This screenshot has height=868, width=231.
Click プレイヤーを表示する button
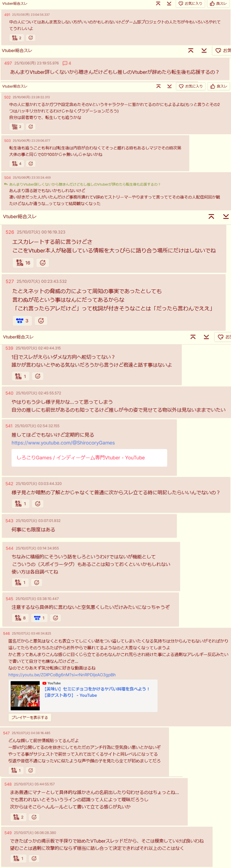pyautogui.click(x=30, y=717)
